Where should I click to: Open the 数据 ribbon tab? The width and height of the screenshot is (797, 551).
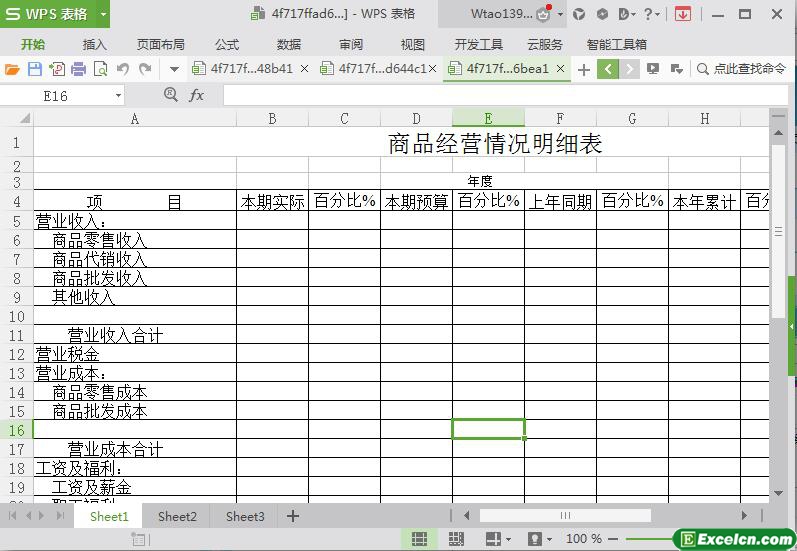click(289, 45)
